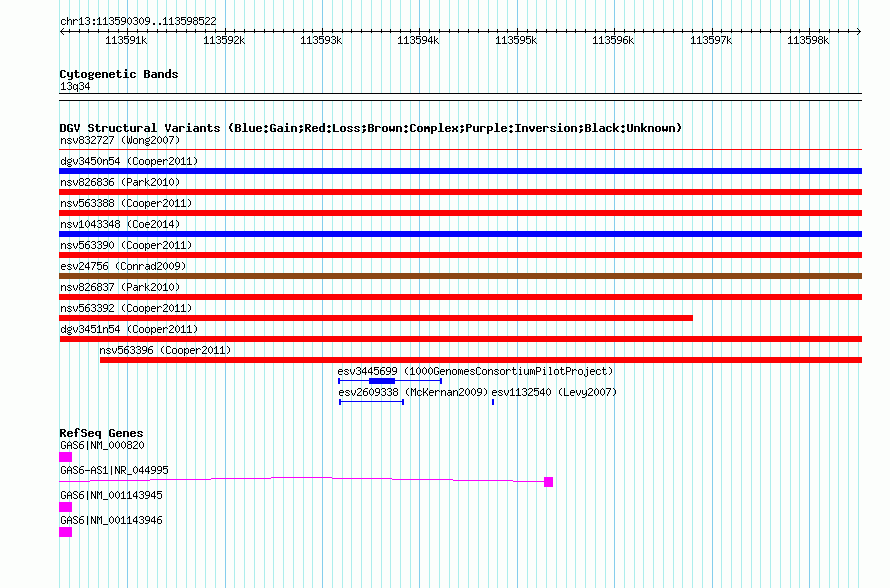This screenshot has width=890, height=588.
Task: Click the left arrow of the ruler
Action: pos(62,32)
